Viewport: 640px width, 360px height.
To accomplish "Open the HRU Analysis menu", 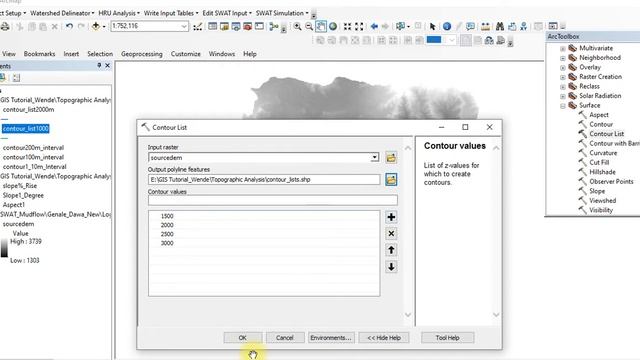I will tap(119, 13).
